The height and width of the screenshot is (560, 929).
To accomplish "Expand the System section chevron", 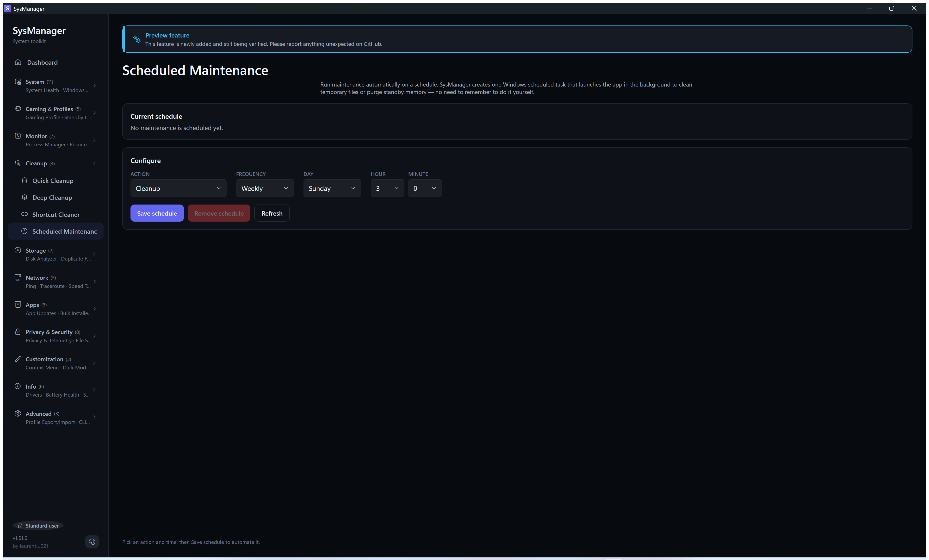I will [95, 86].
